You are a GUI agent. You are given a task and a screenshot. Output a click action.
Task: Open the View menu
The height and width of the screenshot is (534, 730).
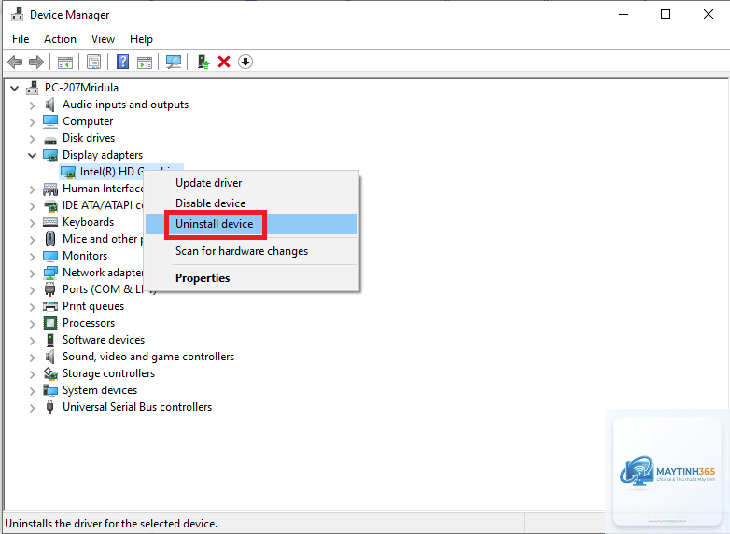[103, 39]
